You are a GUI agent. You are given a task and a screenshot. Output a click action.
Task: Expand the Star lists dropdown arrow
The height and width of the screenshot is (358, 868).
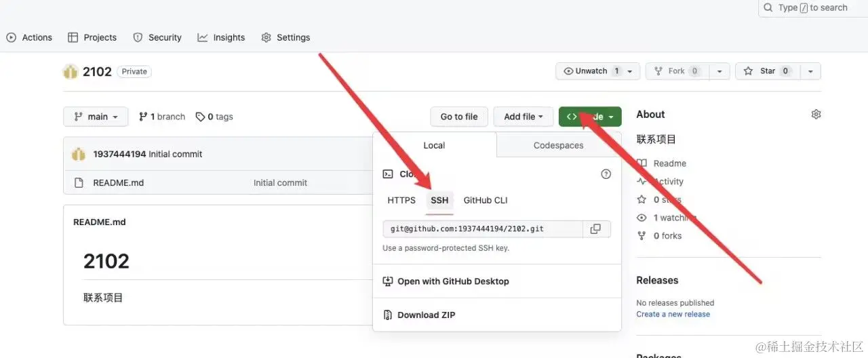(x=810, y=71)
